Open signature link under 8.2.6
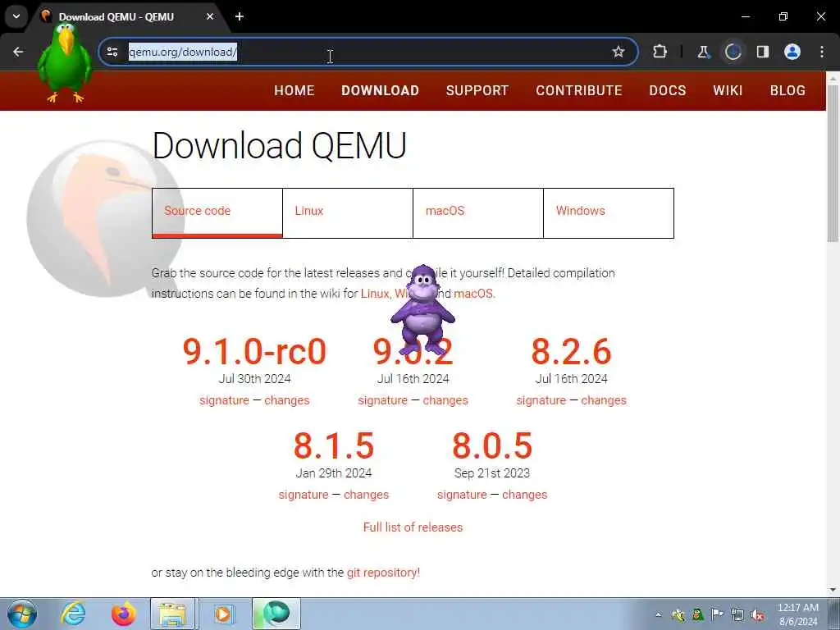Viewport: 840px width, 630px height. point(541,400)
